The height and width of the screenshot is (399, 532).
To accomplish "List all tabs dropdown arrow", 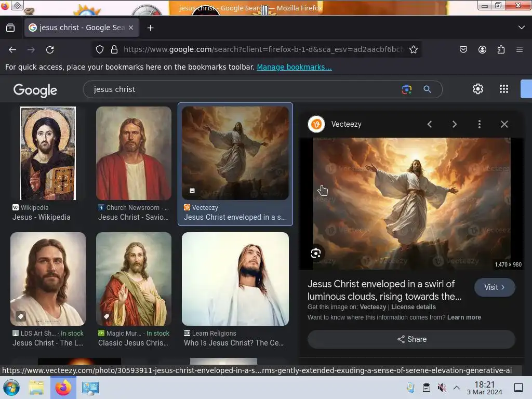I will click(522, 28).
